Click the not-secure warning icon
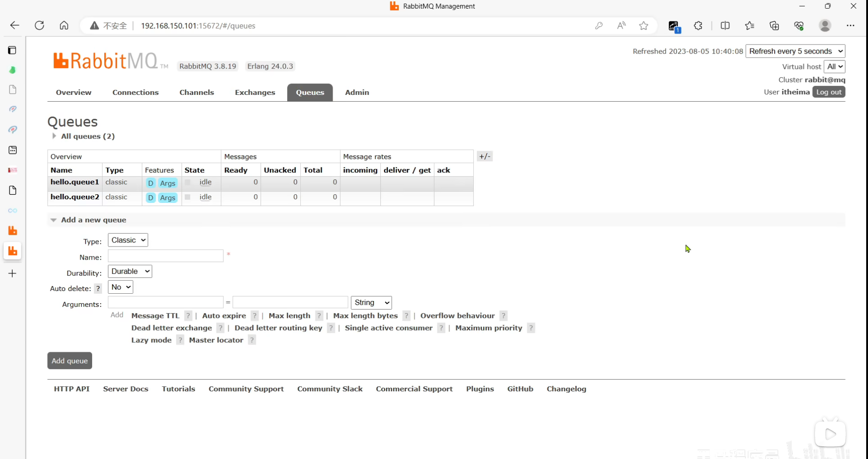The width and height of the screenshot is (868, 459). click(x=94, y=26)
